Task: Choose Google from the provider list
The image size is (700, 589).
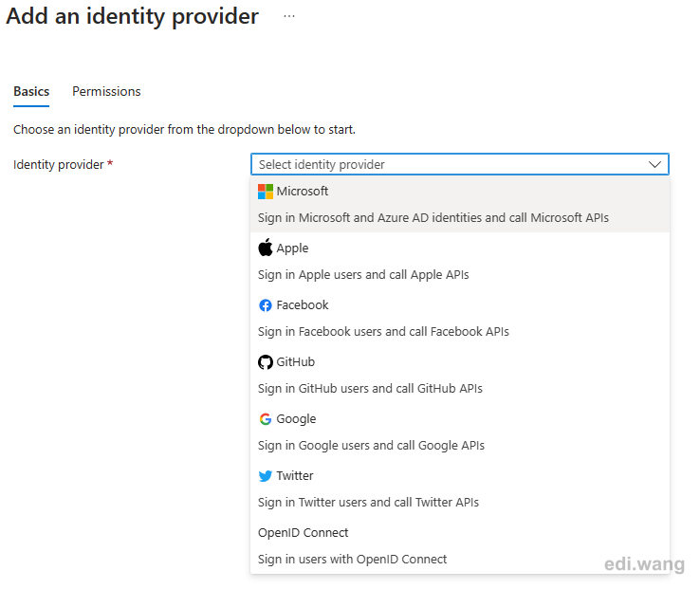Action: tap(460, 432)
